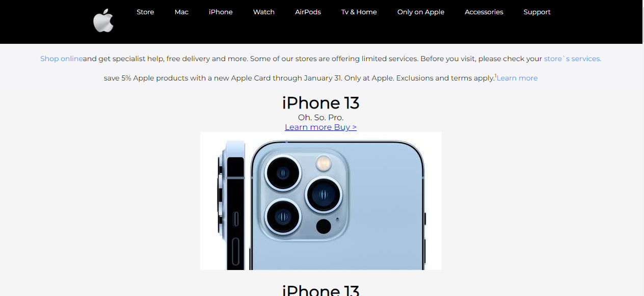Click the limited store services notice text
Image resolution: width=644 pixels, height=296 pixels.
click(x=313, y=59)
